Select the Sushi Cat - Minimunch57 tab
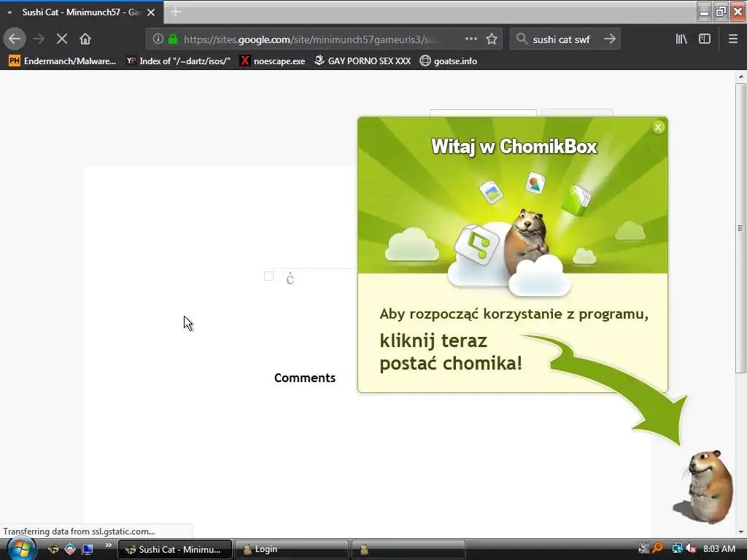Viewport: 747px width, 560px height. coord(81,12)
